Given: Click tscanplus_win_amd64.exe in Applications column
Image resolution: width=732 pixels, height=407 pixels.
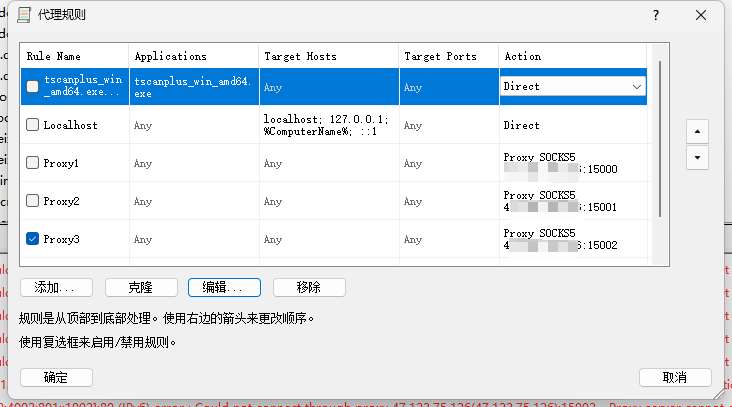Looking at the screenshot, I should point(193,87).
